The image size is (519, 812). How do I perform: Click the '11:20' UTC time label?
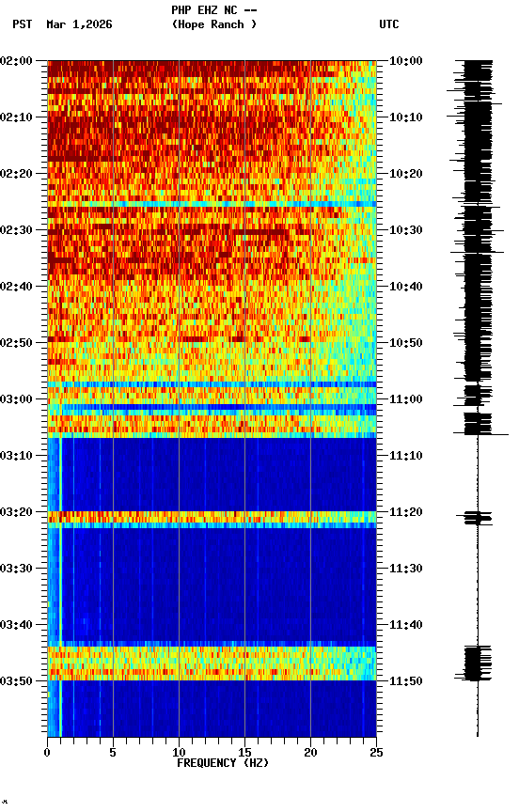click(406, 512)
